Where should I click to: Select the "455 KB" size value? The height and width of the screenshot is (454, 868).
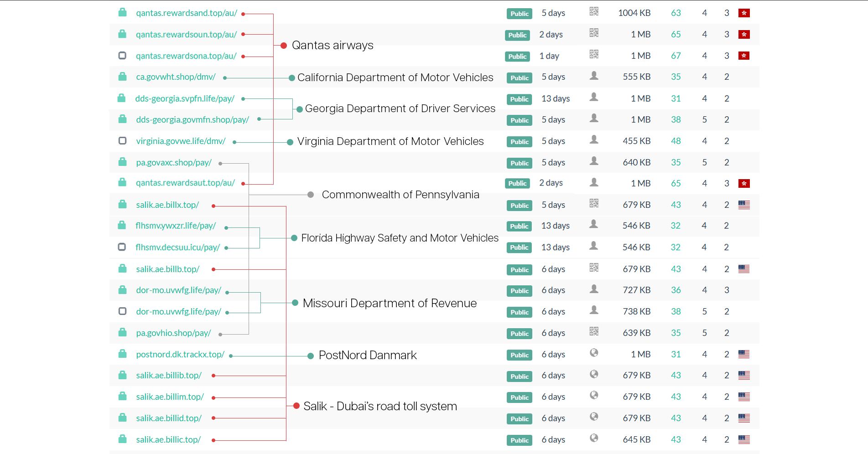637,141
